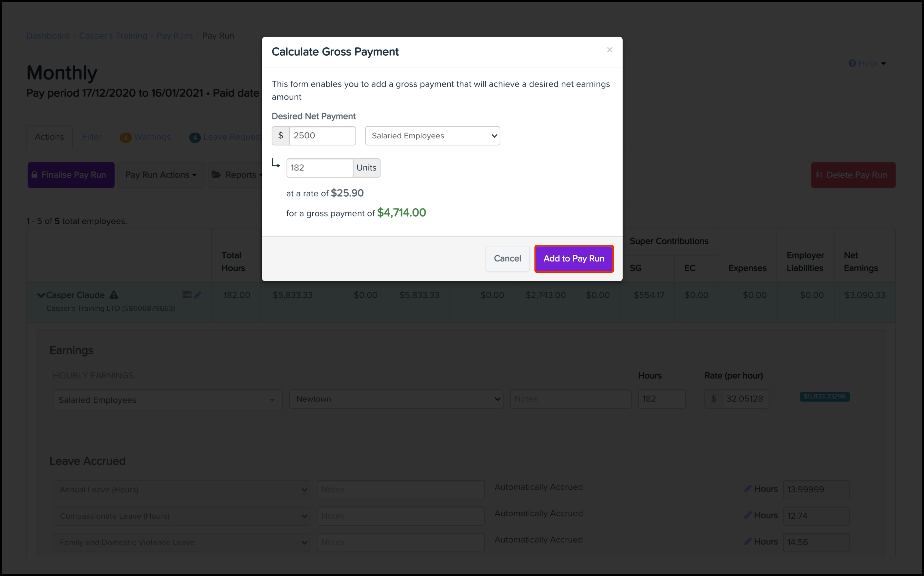The width and height of the screenshot is (924, 576).
Task: Open the Pay Runs breadcrumb link
Action: pos(174,36)
